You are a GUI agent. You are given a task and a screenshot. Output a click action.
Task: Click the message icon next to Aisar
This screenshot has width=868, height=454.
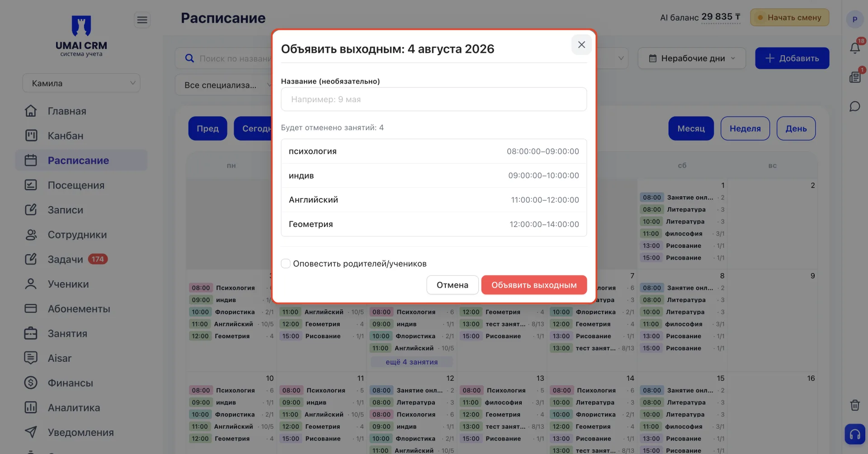[31, 358]
